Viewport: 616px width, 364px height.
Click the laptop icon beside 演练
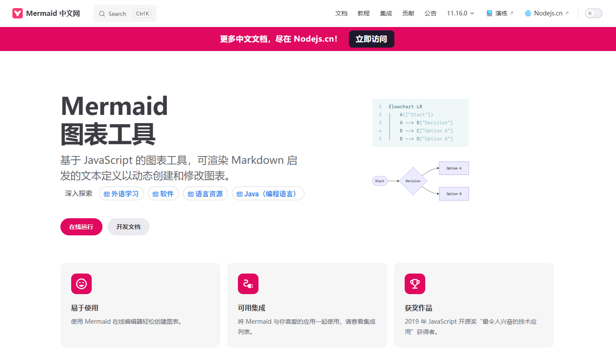pos(490,13)
